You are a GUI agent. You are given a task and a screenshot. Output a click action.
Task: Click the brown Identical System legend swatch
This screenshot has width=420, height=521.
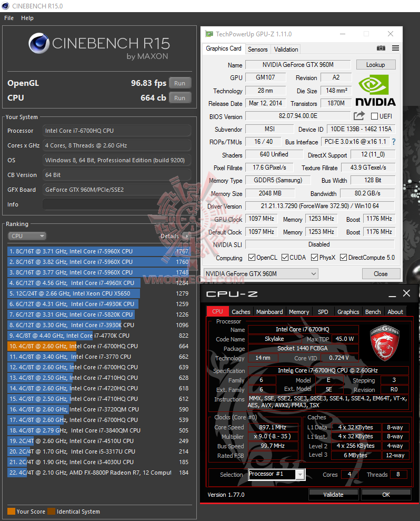click(x=51, y=512)
